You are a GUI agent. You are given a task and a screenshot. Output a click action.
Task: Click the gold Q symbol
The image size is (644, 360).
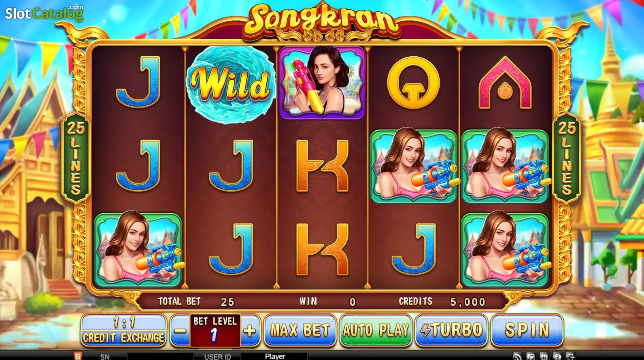tap(413, 83)
